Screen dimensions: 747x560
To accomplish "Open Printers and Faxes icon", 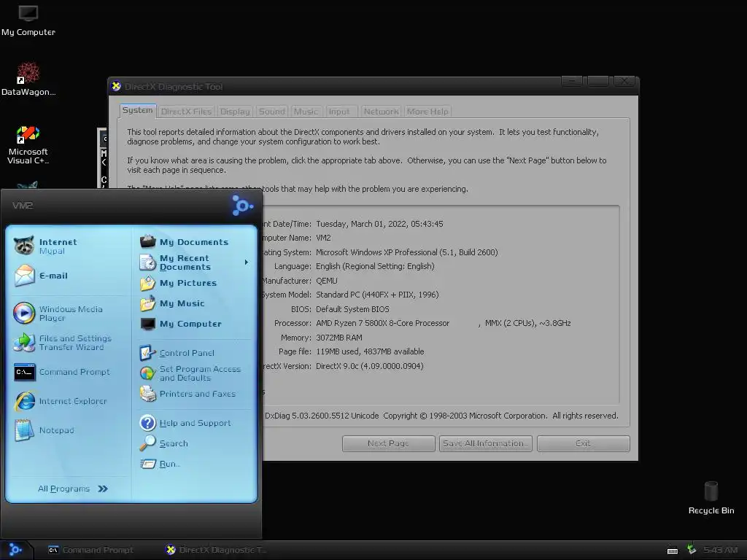I will (147, 394).
